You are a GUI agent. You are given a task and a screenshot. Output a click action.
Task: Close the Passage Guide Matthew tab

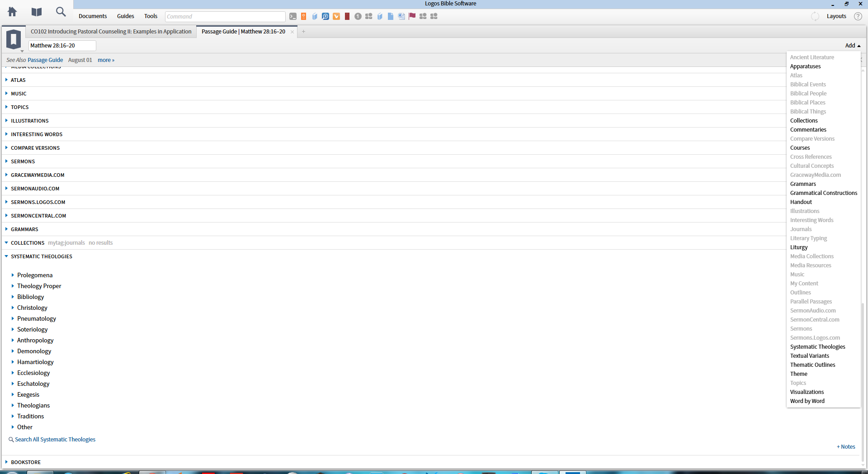292,32
